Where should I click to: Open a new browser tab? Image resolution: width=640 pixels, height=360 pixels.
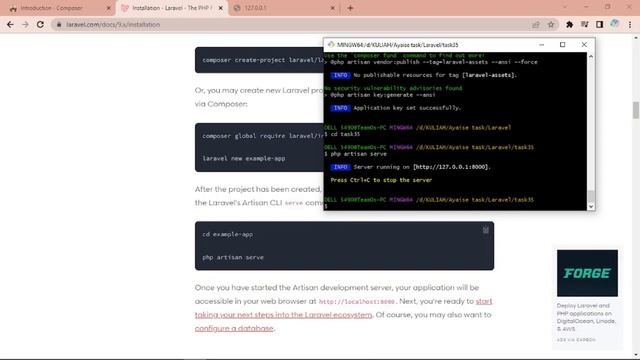tap(350, 8)
